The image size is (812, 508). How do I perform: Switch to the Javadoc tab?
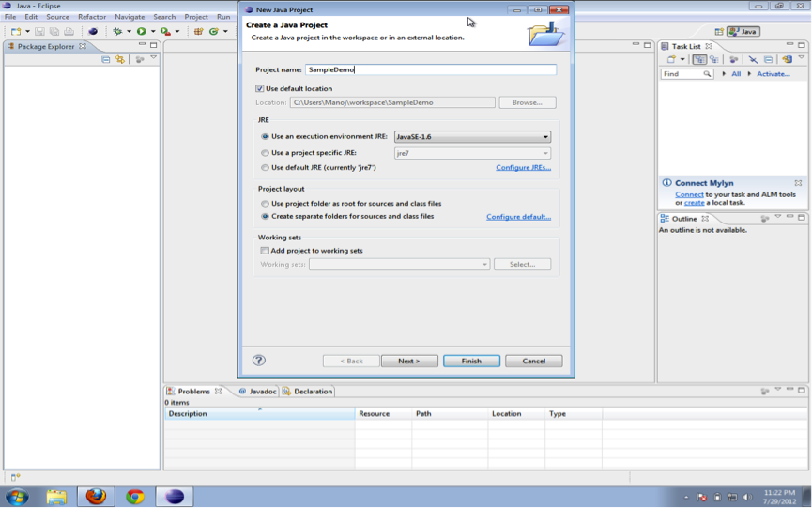point(257,392)
